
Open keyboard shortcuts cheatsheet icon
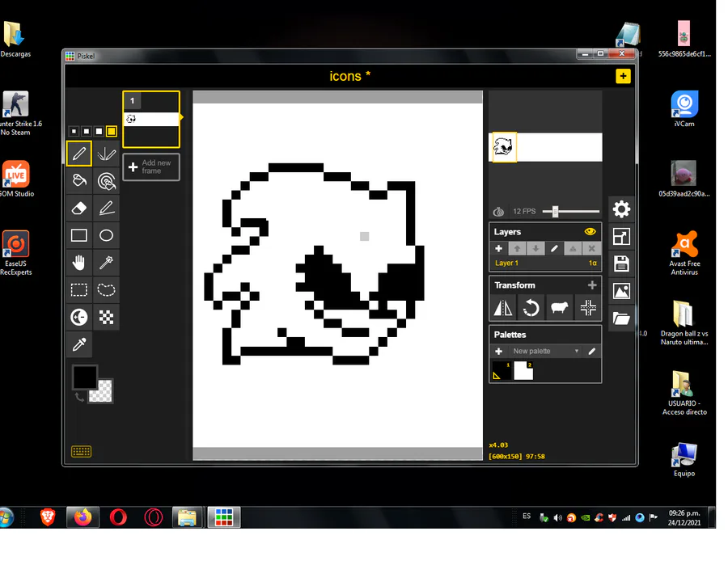pos(81,452)
